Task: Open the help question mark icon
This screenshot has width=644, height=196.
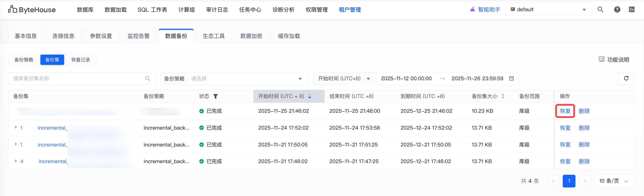Action: [x=617, y=9]
